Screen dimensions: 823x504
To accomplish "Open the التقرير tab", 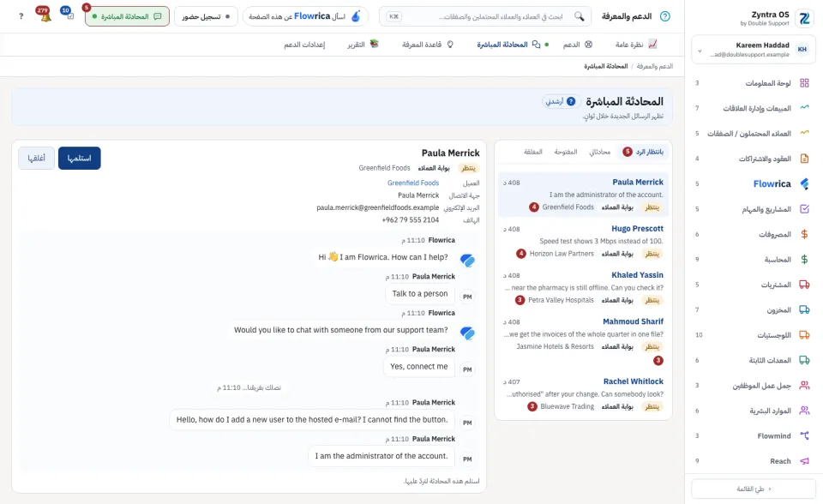I will coord(363,45).
